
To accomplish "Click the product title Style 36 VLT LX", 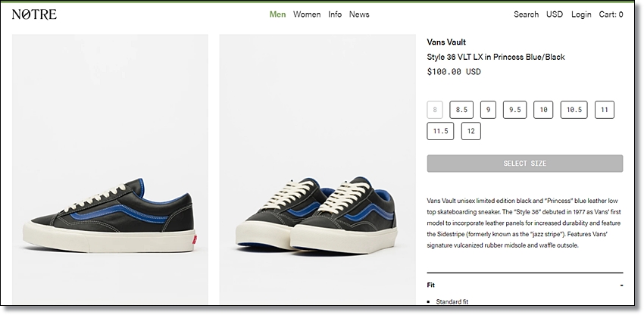I will coord(496,57).
